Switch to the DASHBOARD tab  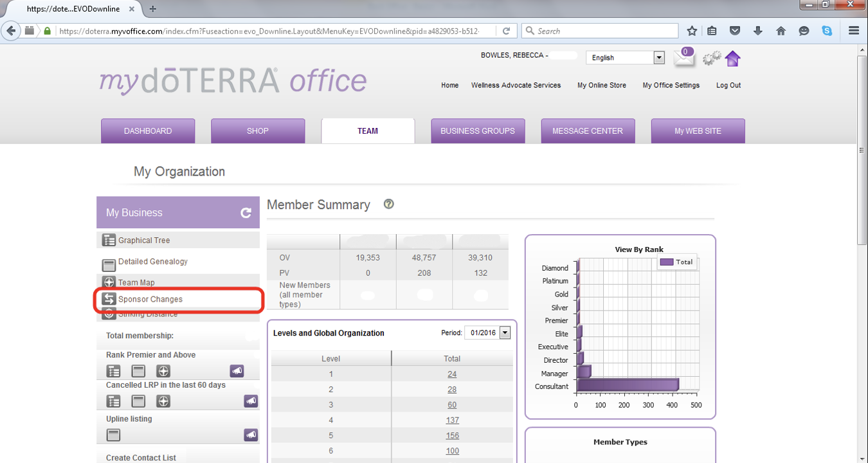pos(148,131)
